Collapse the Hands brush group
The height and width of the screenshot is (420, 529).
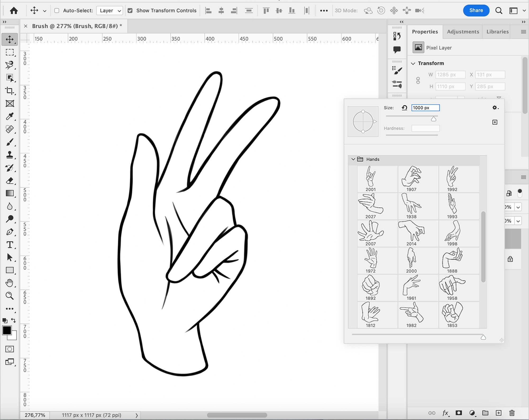coord(353,159)
